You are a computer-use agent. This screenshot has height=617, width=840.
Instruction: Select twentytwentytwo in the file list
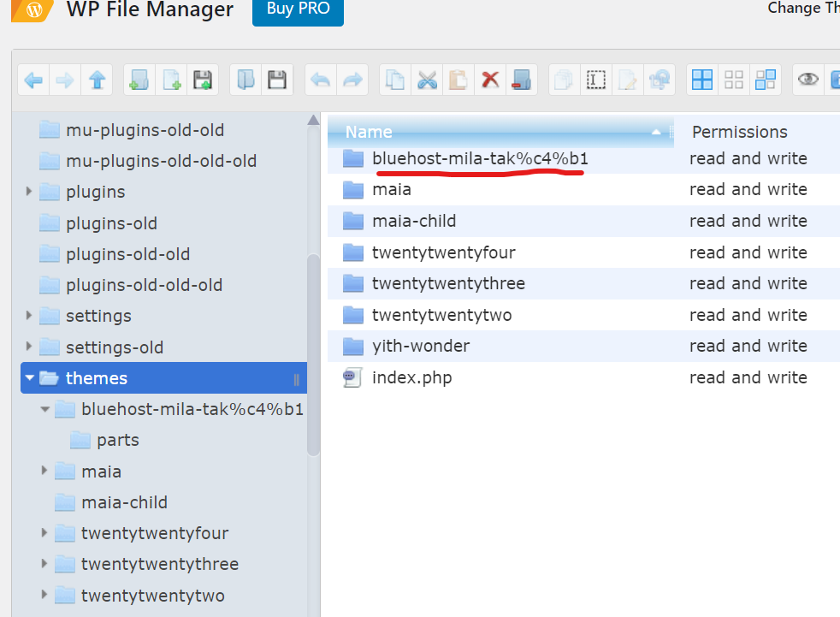[584, 315]
